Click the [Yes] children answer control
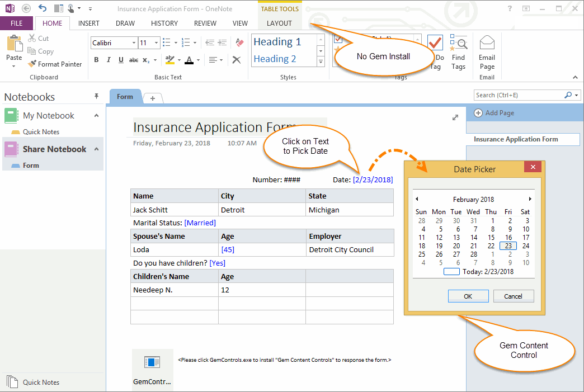Image resolution: width=584 pixels, height=392 pixels. point(218,263)
